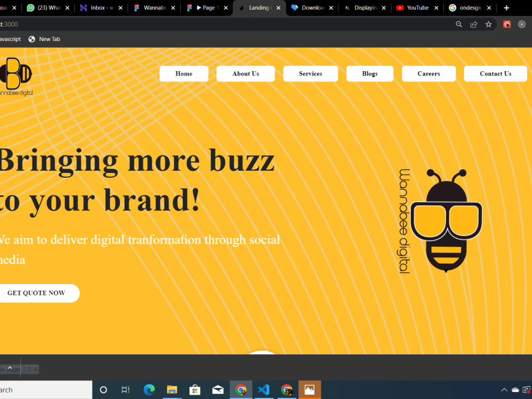Open Photos app on taskbar

(x=310, y=390)
